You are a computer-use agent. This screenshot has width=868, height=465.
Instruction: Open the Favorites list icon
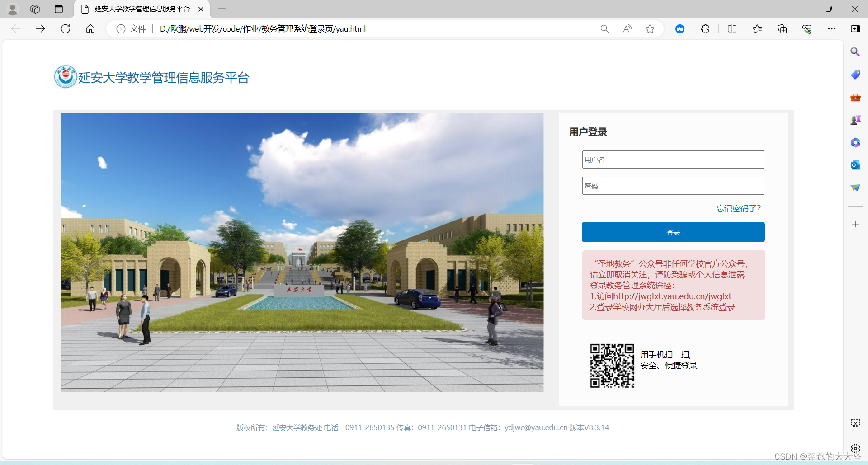(x=757, y=29)
